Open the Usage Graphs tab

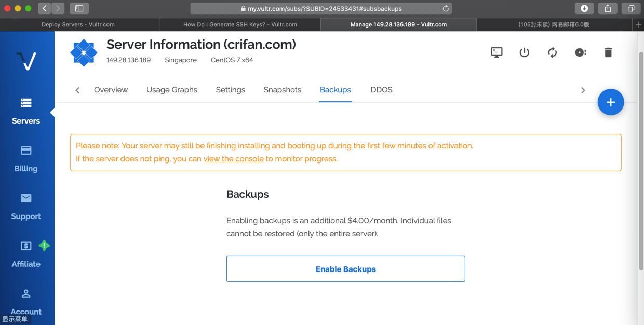172,90
